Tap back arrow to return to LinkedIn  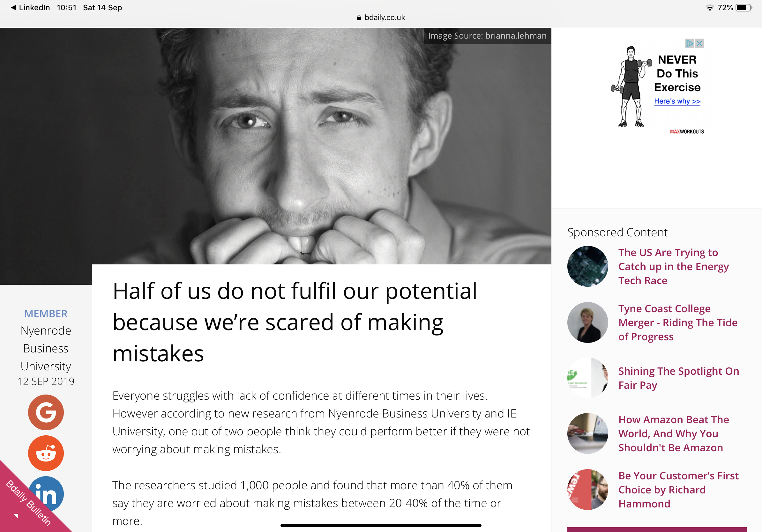click(13, 7)
